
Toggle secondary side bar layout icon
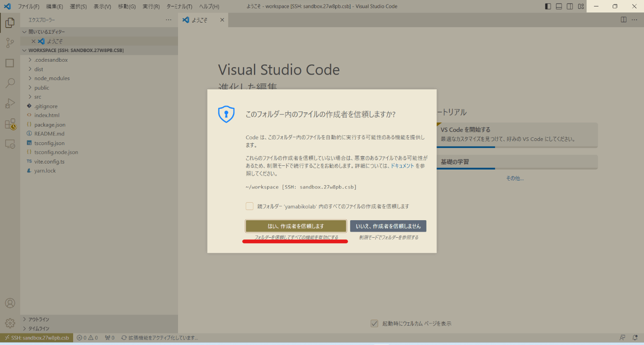pyautogui.click(x=570, y=6)
